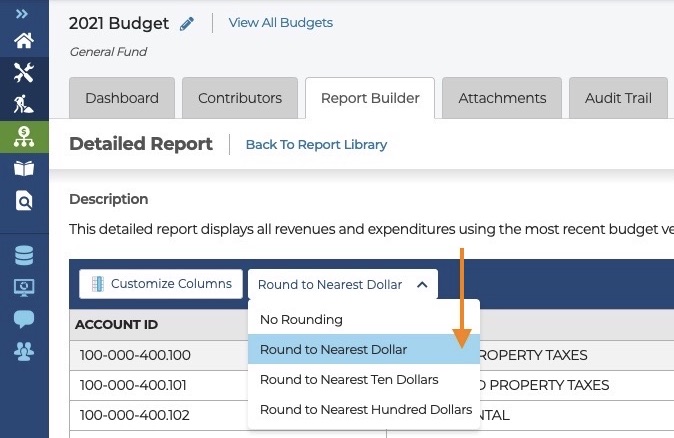Select the Report Builder tab
This screenshot has height=438, width=674.
(x=370, y=98)
